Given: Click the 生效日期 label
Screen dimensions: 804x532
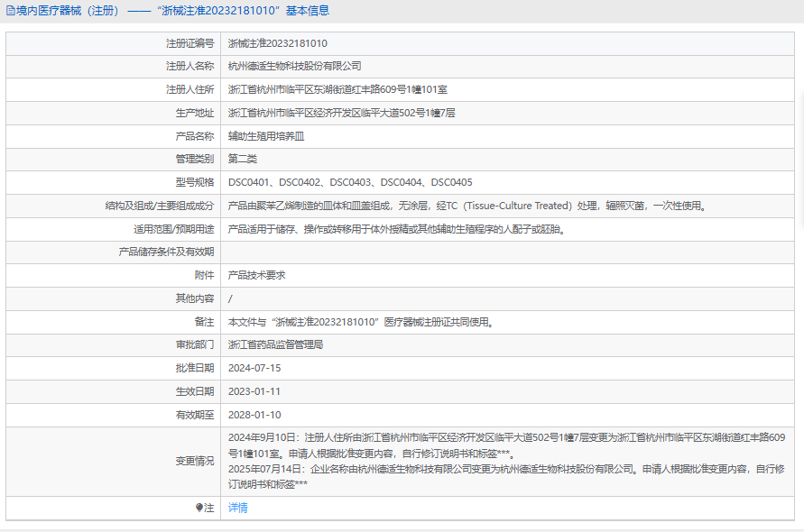Looking at the screenshot, I should tap(195, 391).
